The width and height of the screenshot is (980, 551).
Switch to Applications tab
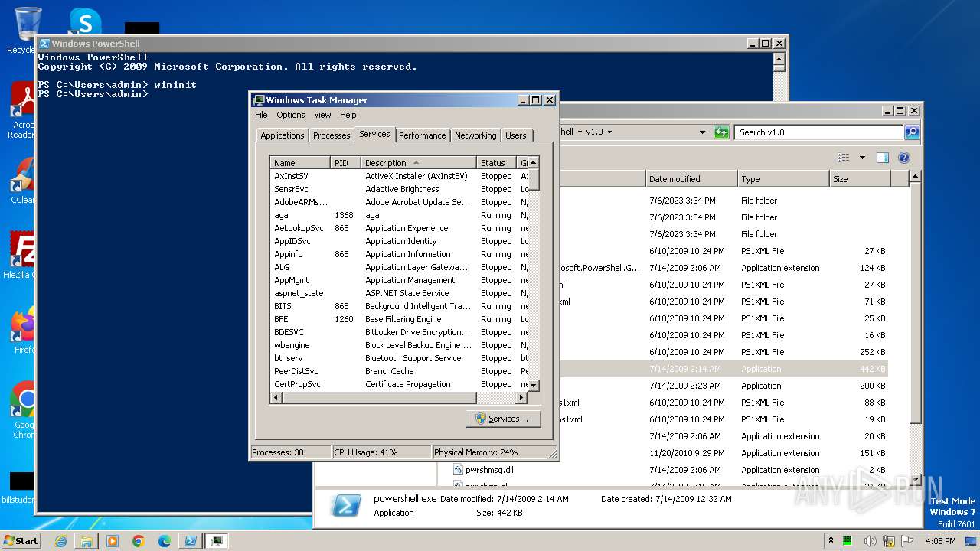[283, 135]
